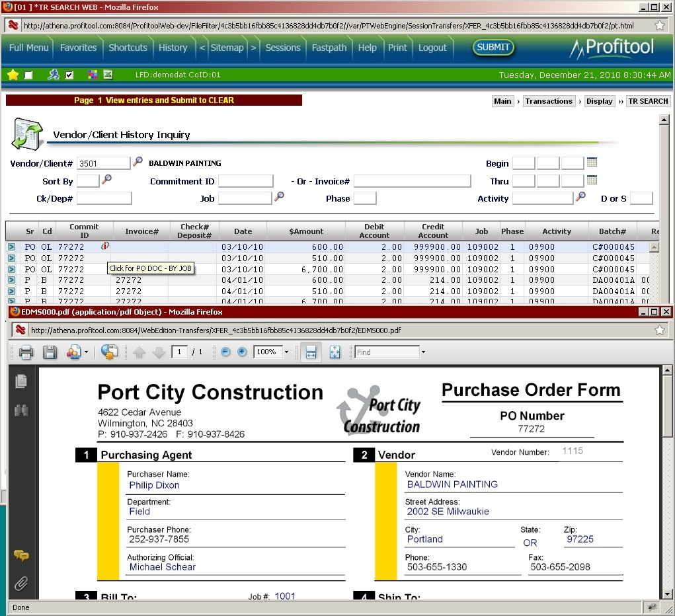Image resolution: width=675 pixels, height=616 pixels.
Task: Go back with the '<' arrow before Sitemap
Action: click(202, 48)
